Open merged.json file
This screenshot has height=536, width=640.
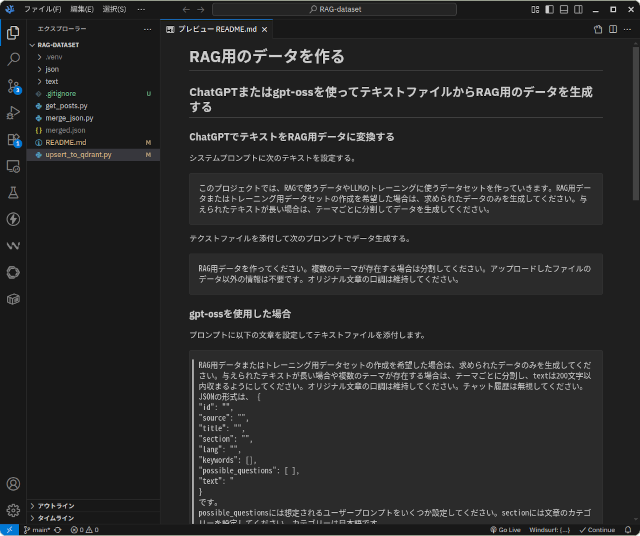[93, 131]
